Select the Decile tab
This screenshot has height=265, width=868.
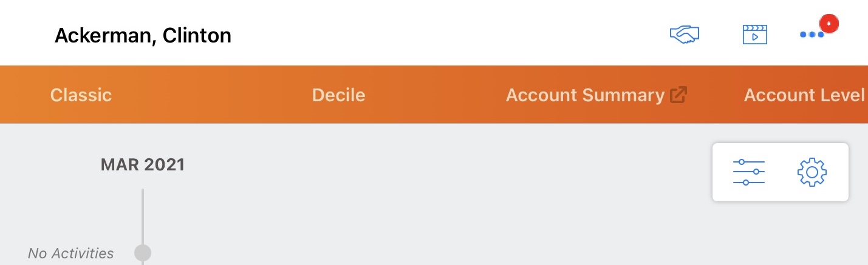338,95
